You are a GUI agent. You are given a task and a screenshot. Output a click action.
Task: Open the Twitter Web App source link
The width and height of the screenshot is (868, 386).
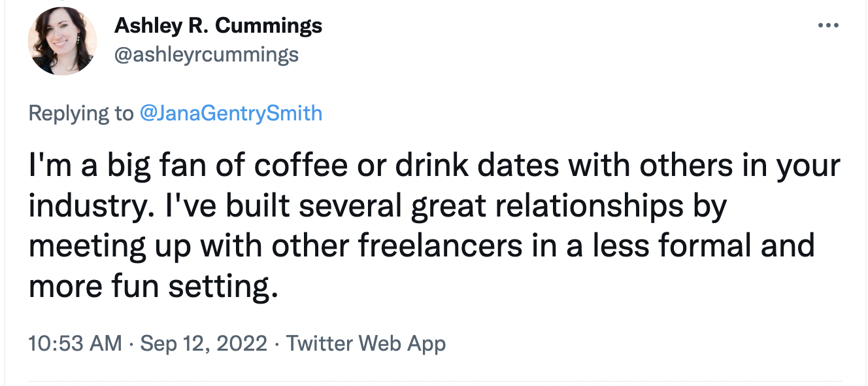tap(366, 343)
